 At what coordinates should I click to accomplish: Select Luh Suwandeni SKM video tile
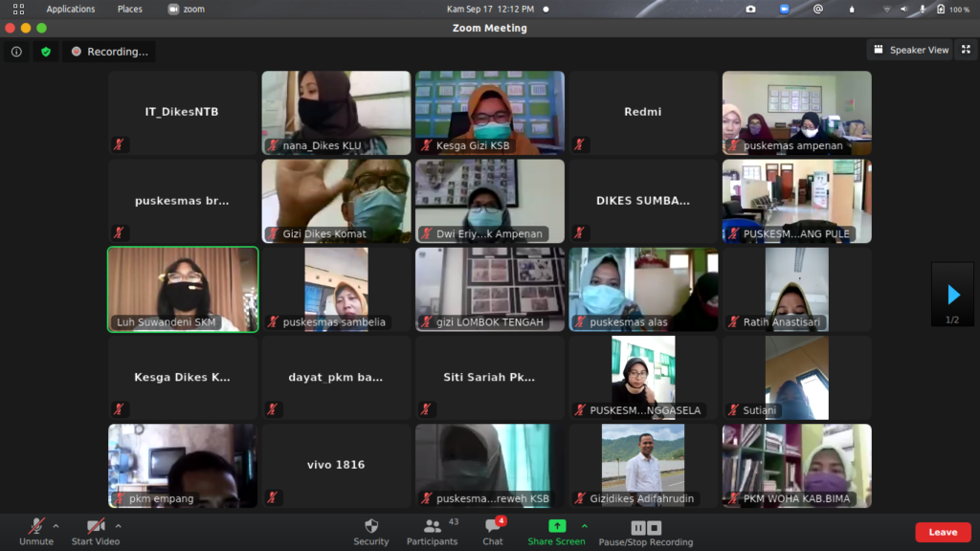click(183, 289)
